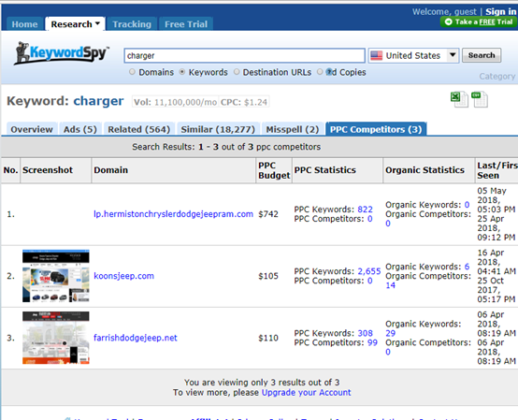
Task: Click the green Take a FREE Trial button
Action: coord(479,22)
